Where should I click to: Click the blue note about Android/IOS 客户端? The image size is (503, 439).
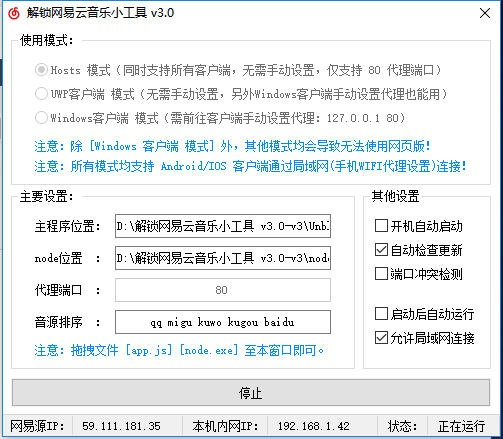click(250, 166)
